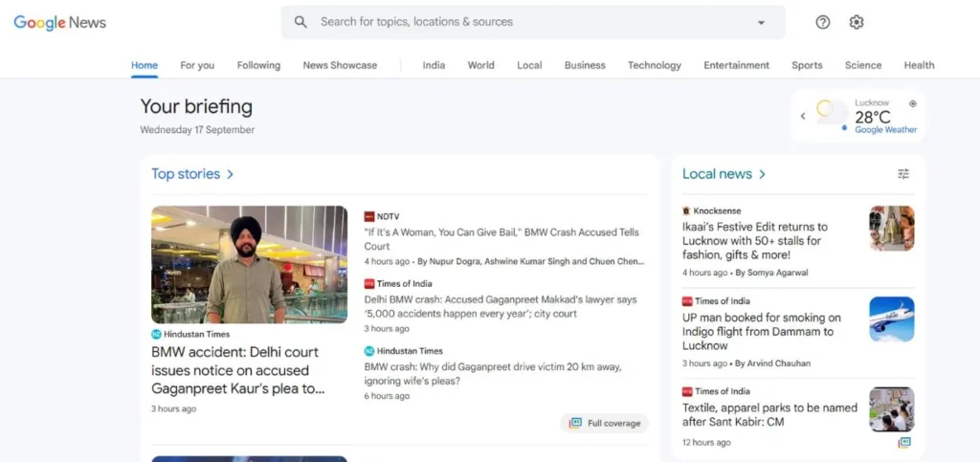980x462 pixels.
Task: Click the NDTV source logo icon
Action: pos(369,216)
